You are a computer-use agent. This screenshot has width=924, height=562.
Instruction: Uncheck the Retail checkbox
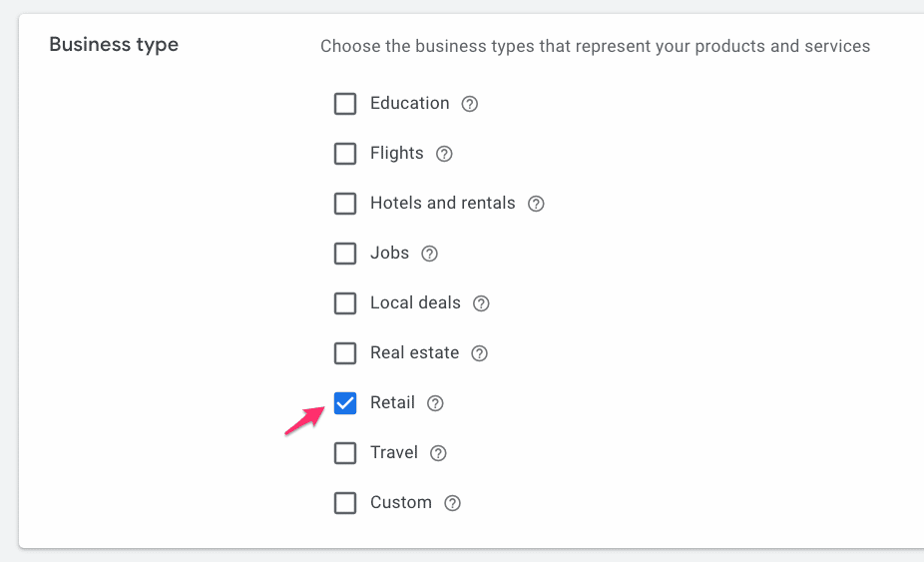point(345,403)
